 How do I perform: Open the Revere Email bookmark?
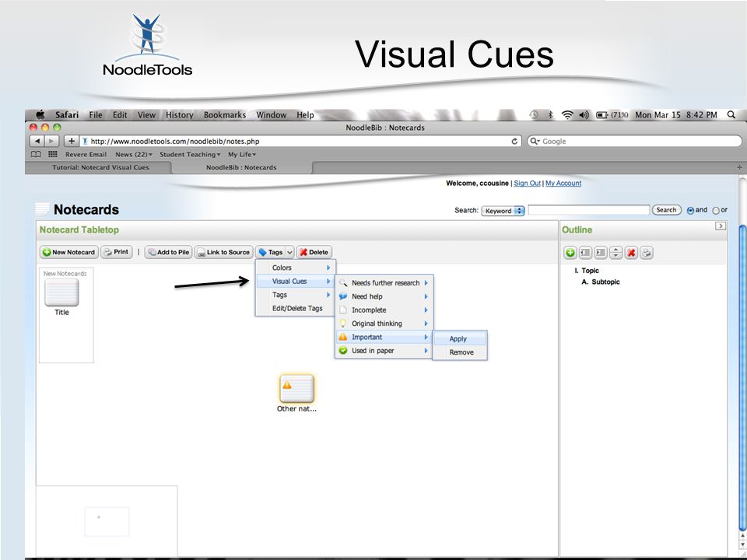[86, 154]
